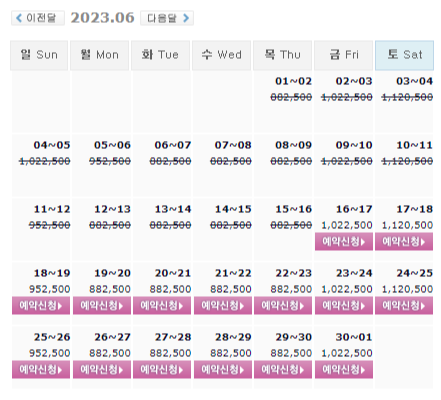441x400 pixels.
Task: Select the 화 Tue column header
Action: click(160, 55)
